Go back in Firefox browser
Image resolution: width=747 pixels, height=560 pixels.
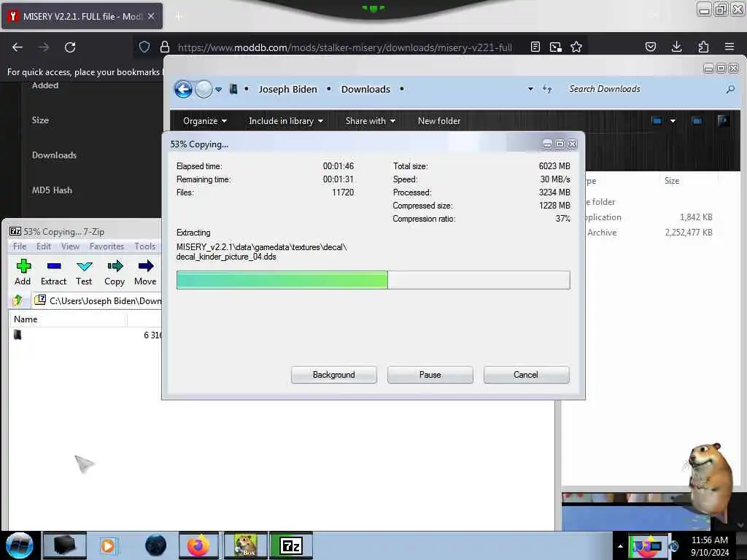(x=18, y=47)
